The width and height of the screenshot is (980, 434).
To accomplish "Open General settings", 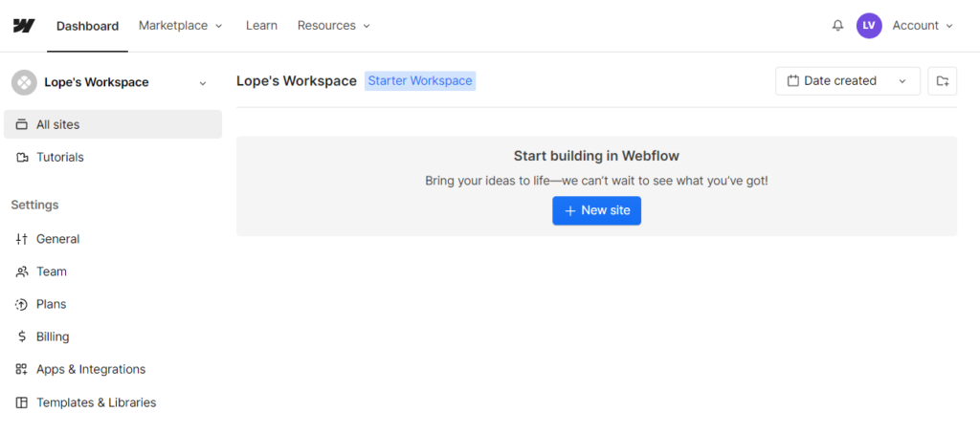I will tap(57, 239).
